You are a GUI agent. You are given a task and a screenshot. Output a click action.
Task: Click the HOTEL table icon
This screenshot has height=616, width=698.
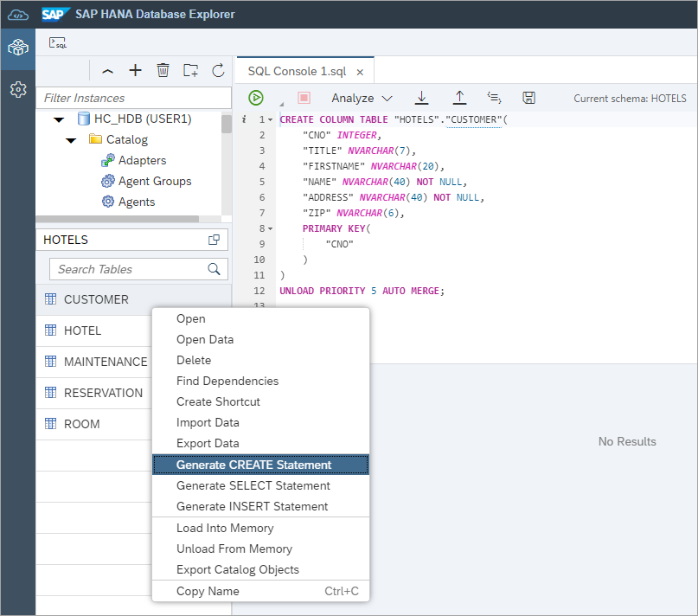[51, 330]
